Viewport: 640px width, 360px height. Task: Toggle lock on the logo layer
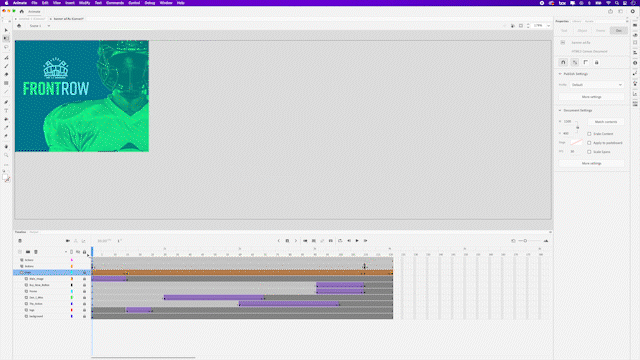coord(84,310)
